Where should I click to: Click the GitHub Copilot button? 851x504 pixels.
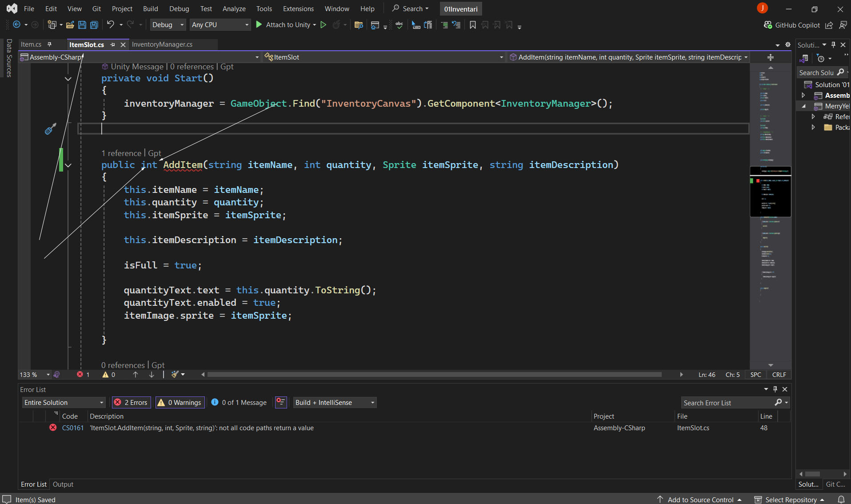point(792,25)
